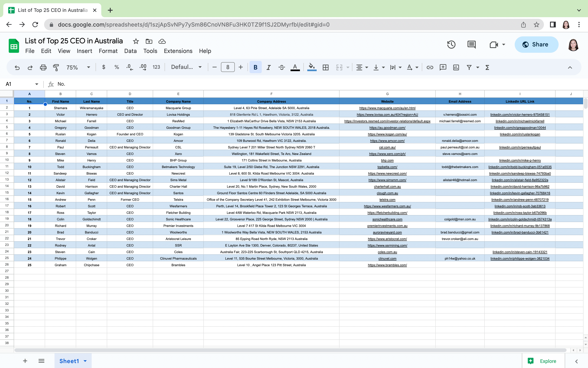The image size is (588, 368).
Task: Toggle Italic formatting
Action: [268, 67]
